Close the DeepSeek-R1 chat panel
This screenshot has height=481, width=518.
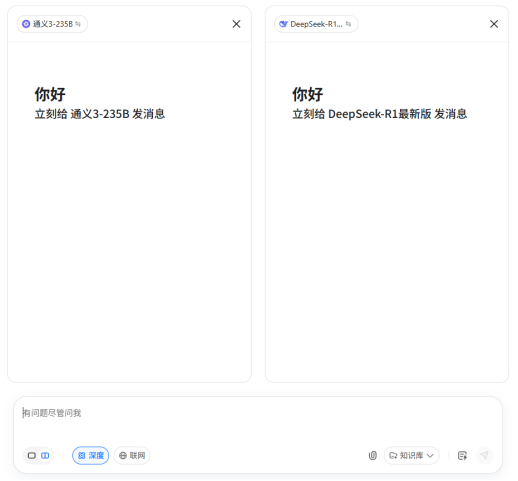(494, 24)
